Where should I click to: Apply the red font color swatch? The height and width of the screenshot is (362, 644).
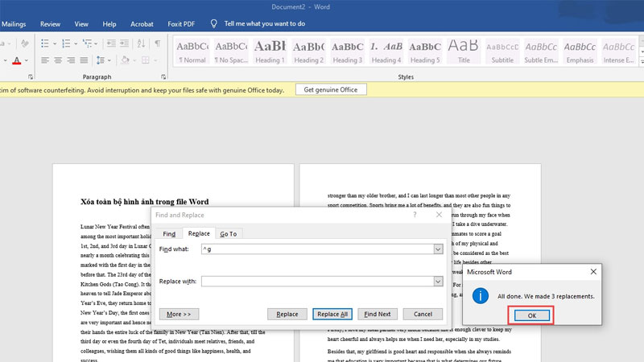click(x=16, y=61)
